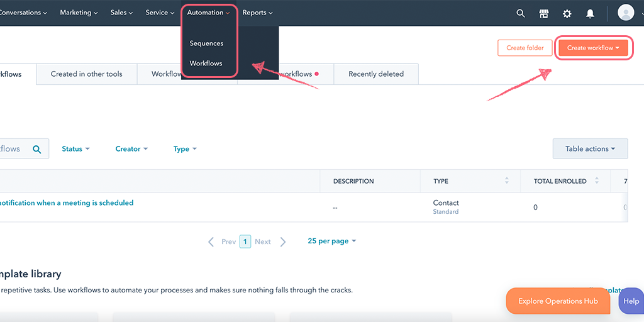Open the search magnifier in the top bar
This screenshot has width=644, height=322.
coord(520,13)
